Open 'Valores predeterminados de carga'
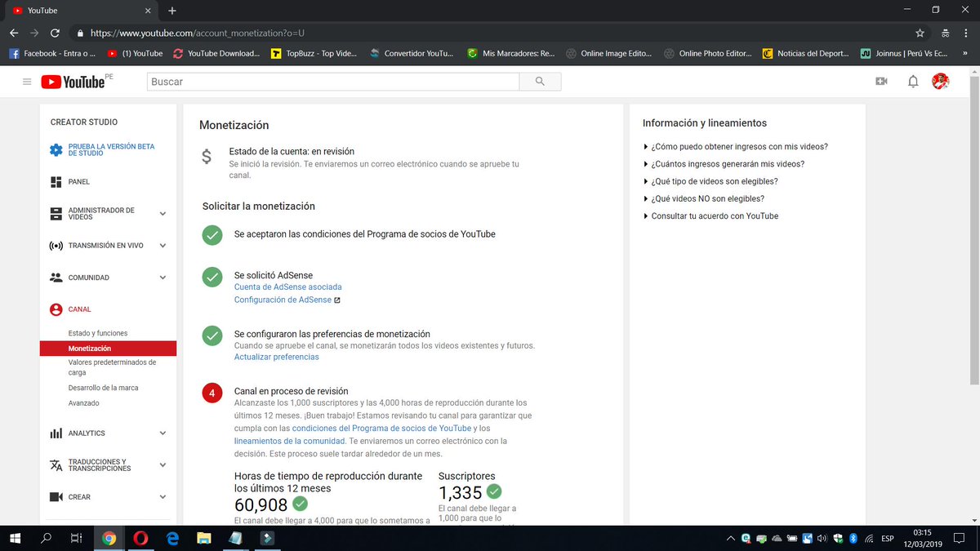Screen dimensions: 980x551 coord(112,367)
